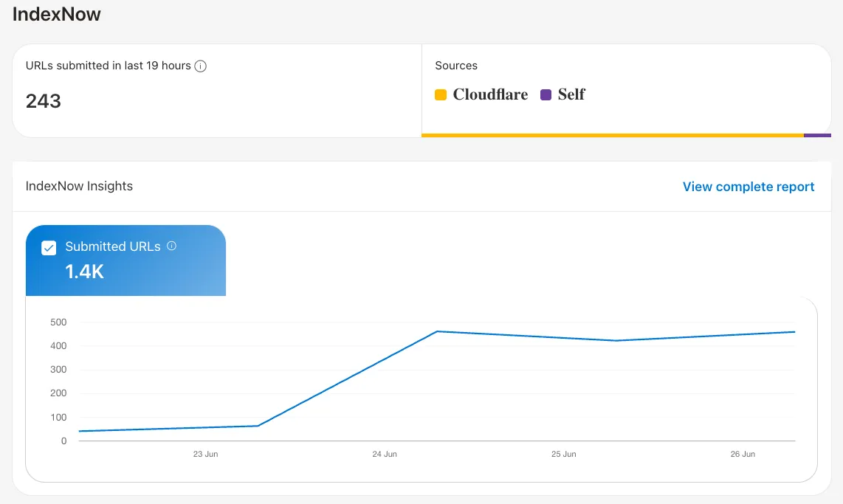The width and height of the screenshot is (843, 504).
Task: Click the 200 y-axis label
Action: pos(58,393)
